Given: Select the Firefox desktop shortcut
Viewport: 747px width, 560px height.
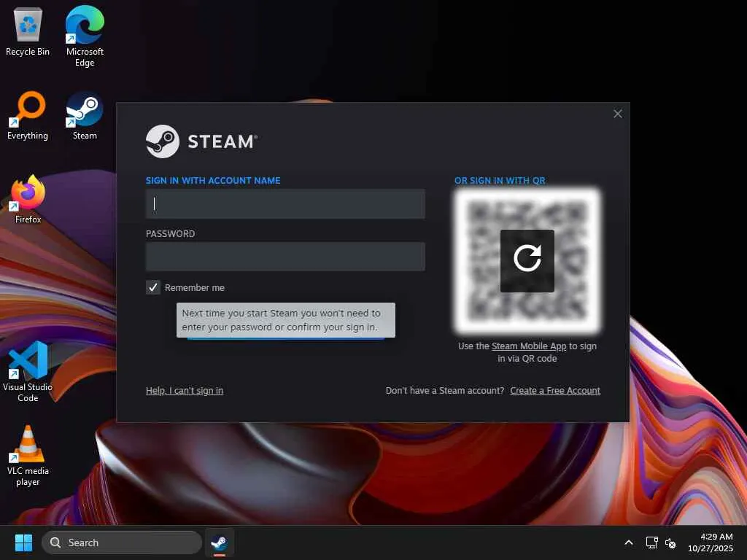Looking at the screenshot, I should tap(28, 199).
